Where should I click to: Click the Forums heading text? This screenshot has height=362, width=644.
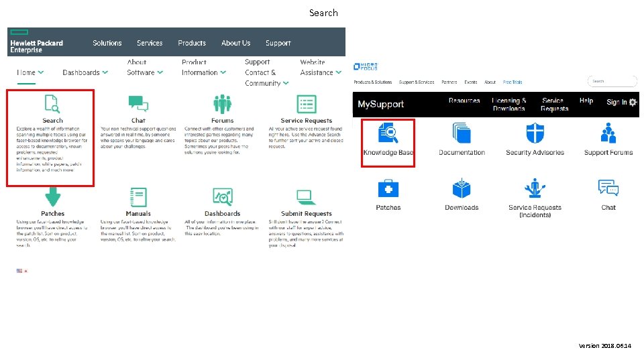222,120
